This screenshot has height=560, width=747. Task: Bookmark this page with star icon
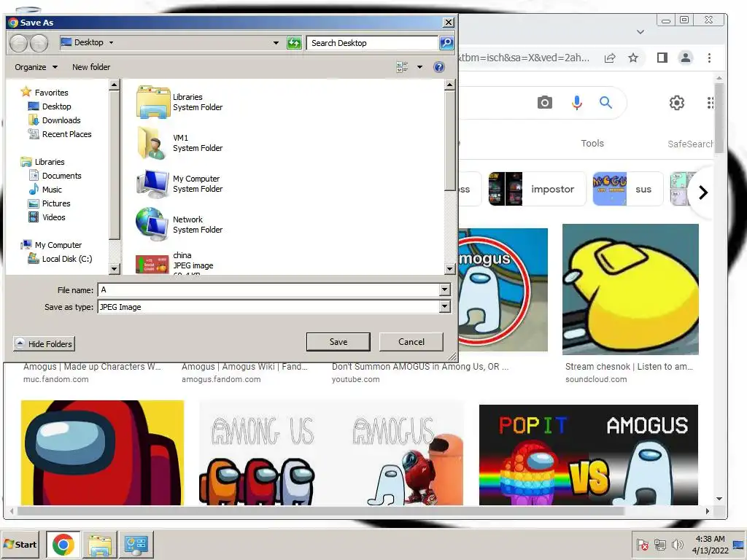(632, 58)
